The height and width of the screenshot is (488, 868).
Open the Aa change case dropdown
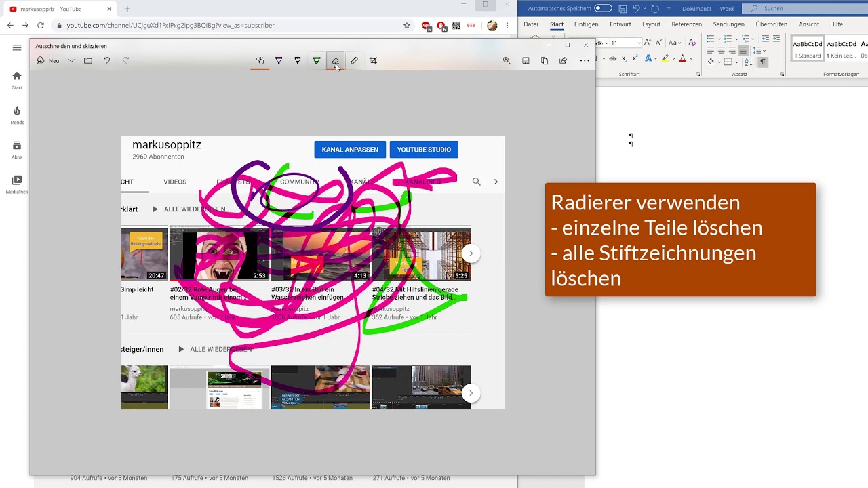tap(673, 43)
